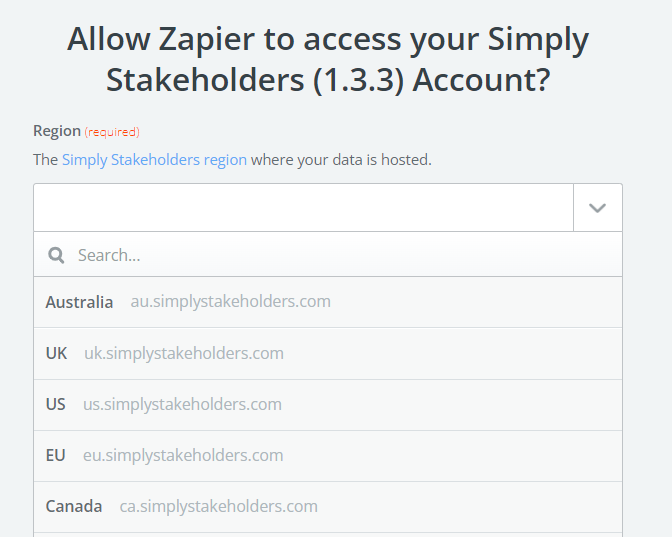Click the 'where your data is hosted' text
Image resolution: width=672 pixels, height=537 pixels.
point(341,160)
